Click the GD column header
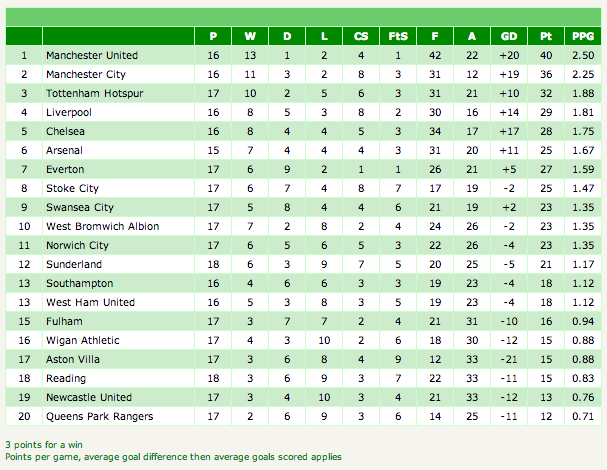 pyautogui.click(x=509, y=36)
